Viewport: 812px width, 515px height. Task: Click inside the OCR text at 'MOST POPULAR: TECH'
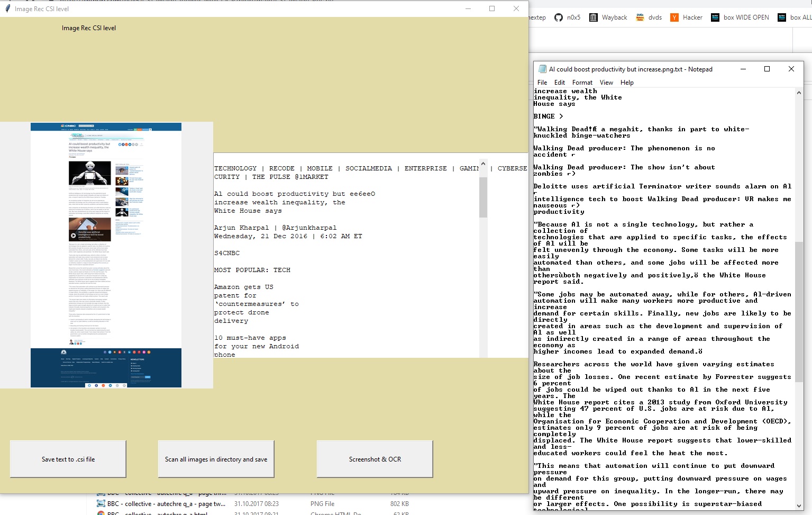(252, 270)
